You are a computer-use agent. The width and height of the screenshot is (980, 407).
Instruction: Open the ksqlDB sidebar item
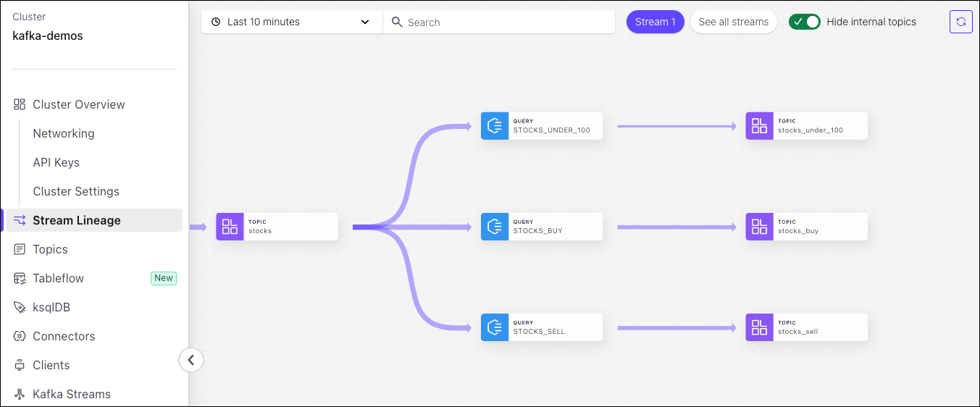tap(51, 307)
